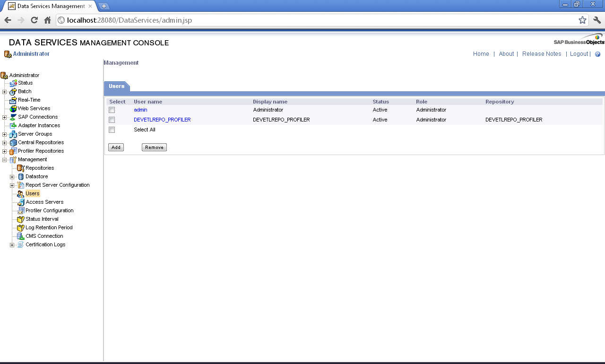The width and height of the screenshot is (605, 364).
Task: Click the SAP Connections icon
Action: point(13,117)
